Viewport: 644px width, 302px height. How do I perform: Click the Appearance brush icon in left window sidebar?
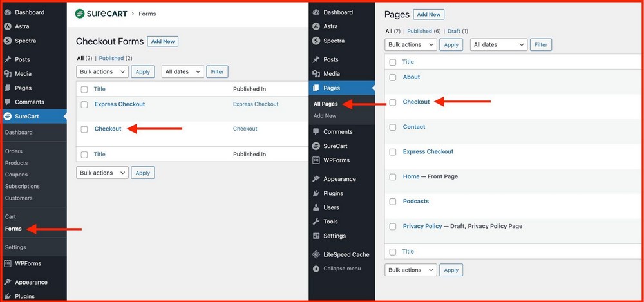click(x=7, y=282)
